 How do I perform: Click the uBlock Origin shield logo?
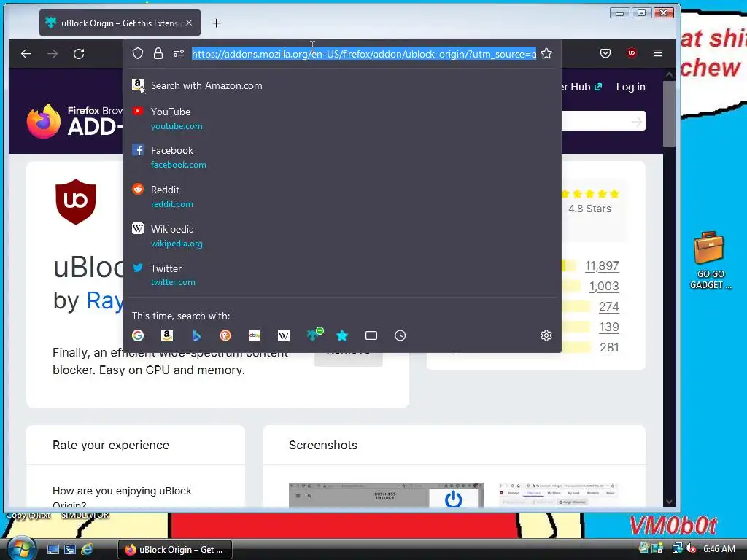[76, 201]
